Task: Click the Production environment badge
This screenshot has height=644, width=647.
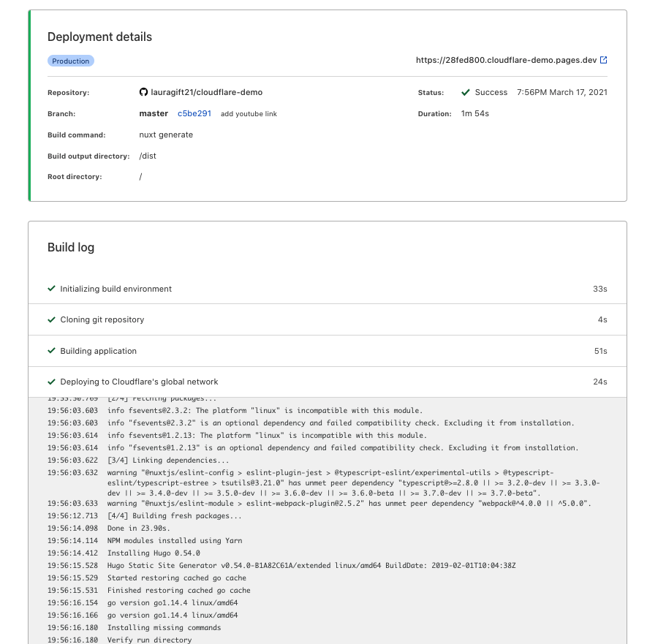Action: (x=71, y=61)
